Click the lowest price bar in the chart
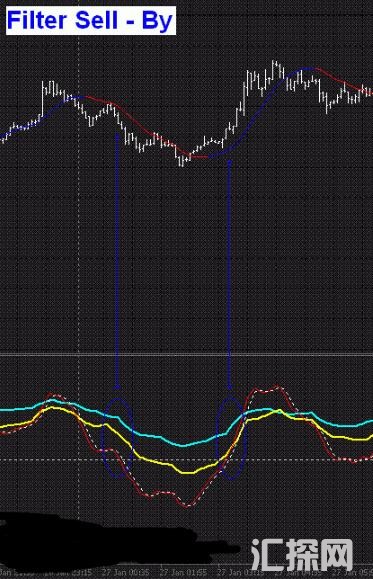Viewport: 373px width, 579px height. [x=181, y=161]
